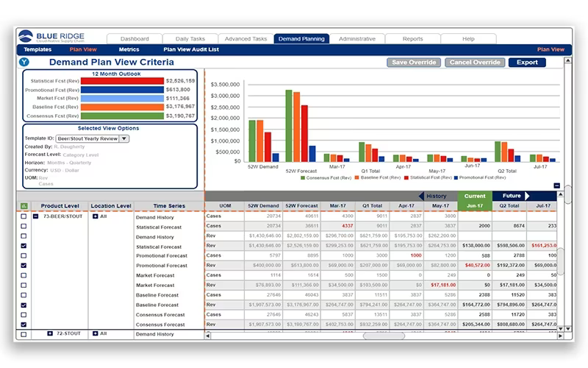Click the Product Level column header
This screenshot has width=588, height=368.
[60, 206]
